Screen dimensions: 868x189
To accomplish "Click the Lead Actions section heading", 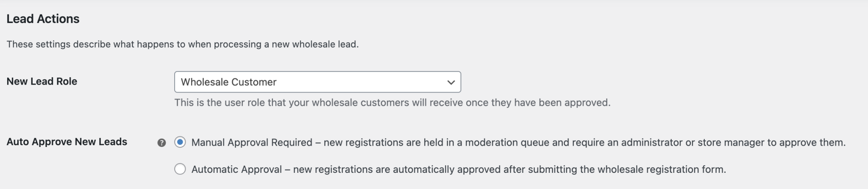I will point(43,19).
